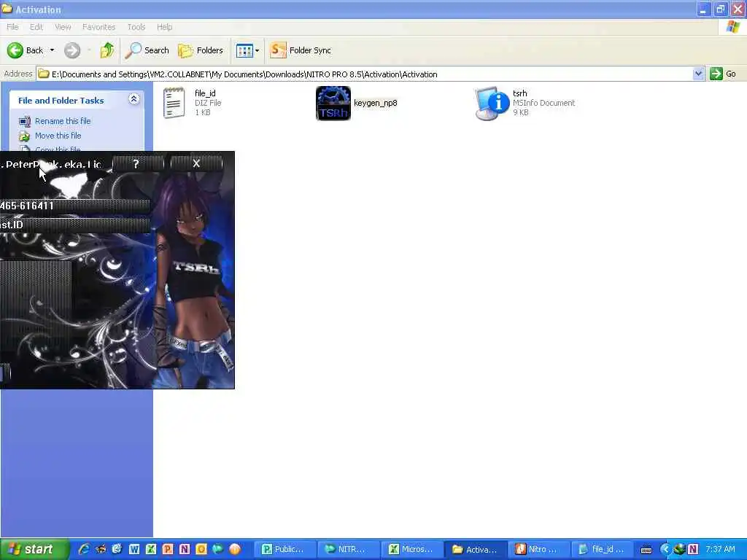Switch to the NITR... taskbar window
The height and width of the screenshot is (560, 747).
[347, 550]
